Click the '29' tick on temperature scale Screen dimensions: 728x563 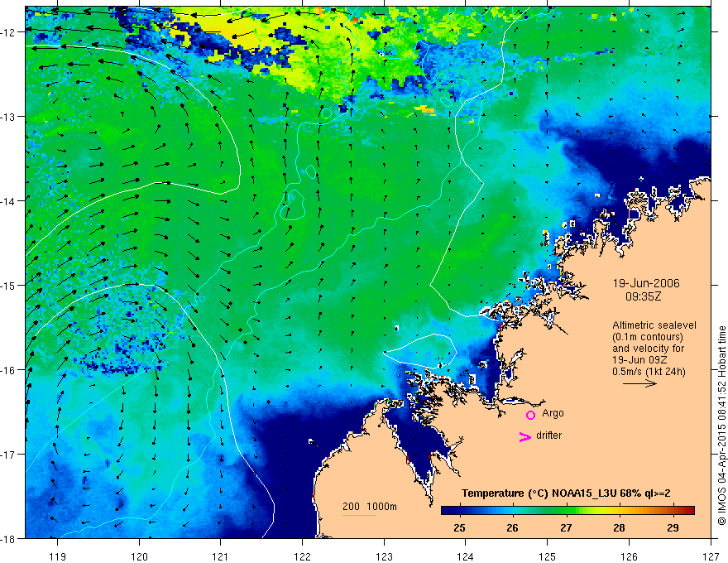tap(673, 527)
